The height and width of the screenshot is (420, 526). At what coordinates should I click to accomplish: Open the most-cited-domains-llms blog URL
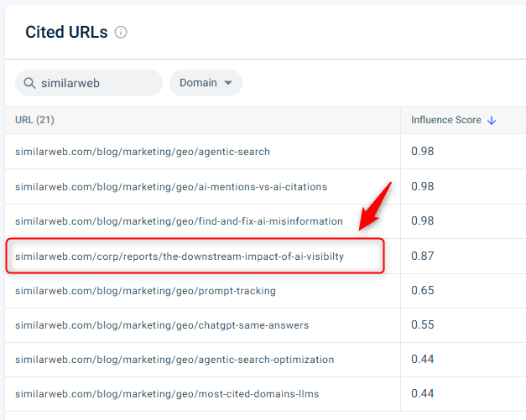point(167,394)
